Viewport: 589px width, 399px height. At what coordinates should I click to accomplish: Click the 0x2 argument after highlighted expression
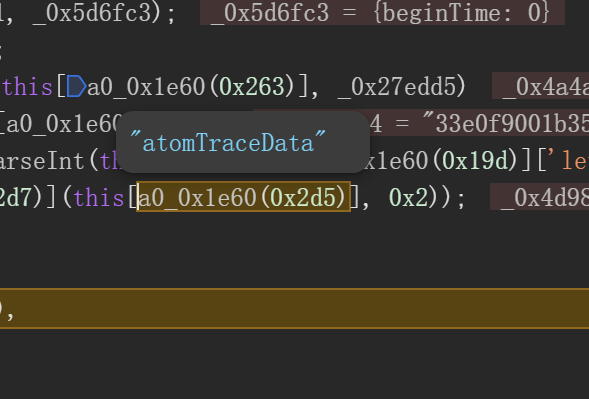(x=408, y=197)
